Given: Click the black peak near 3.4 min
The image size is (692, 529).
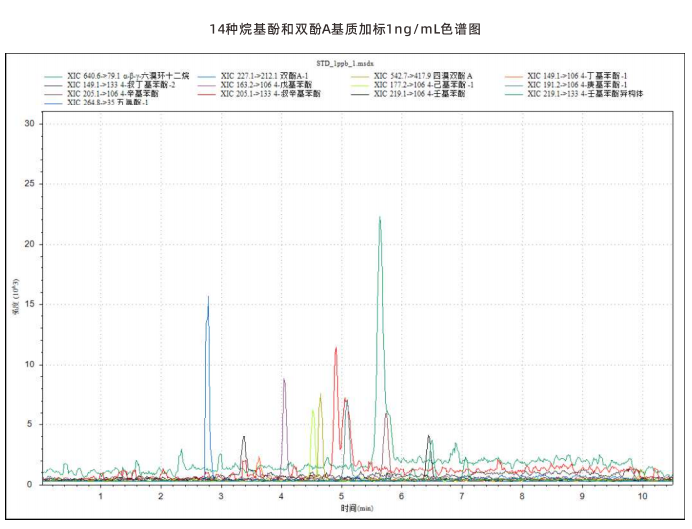Looking at the screenshot, I should click(244, 457).
